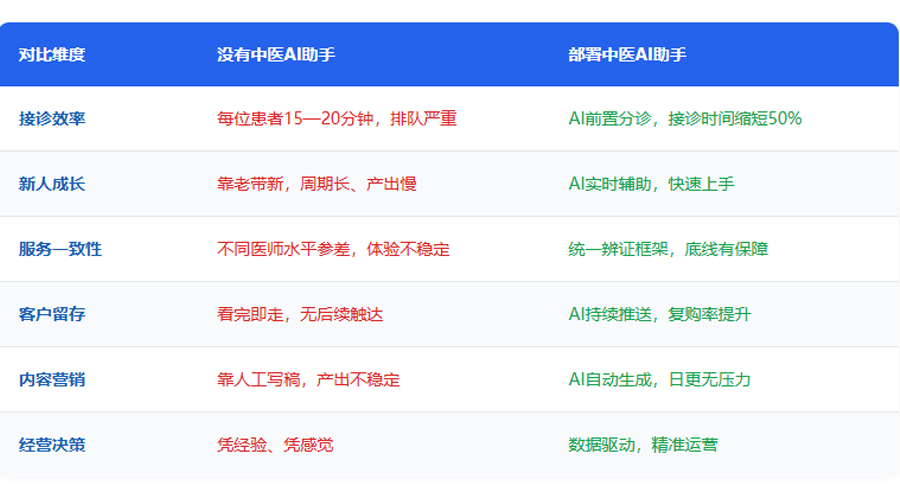Click cell AI自动生成，日更无压力
Screen dimensions: 900x492
coord(660,379)
